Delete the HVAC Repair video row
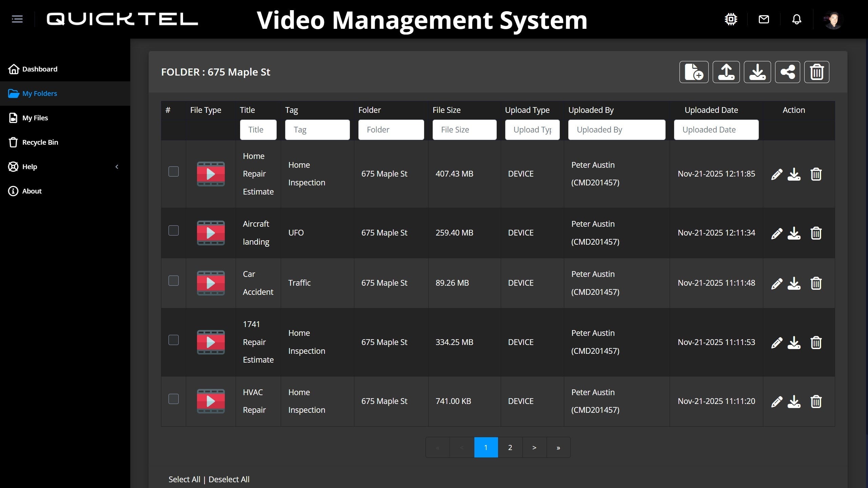Viewport: 868px width, 488px height. [816, 402]
